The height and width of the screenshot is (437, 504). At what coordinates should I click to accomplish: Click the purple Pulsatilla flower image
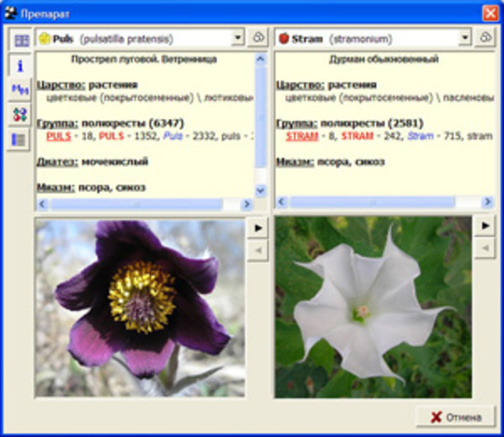(x=140, y=308)
